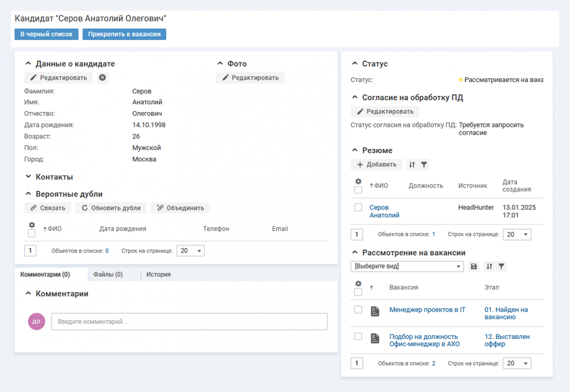
Task: Open the История tab
Action: point(158,274)
